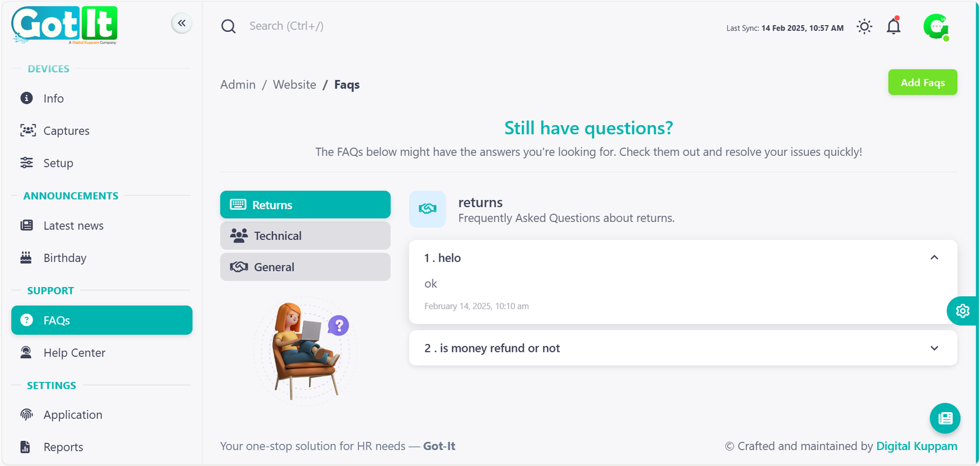Click the search magnifier icon
This screenshot has height=466, width=980.
click(228, 26)
